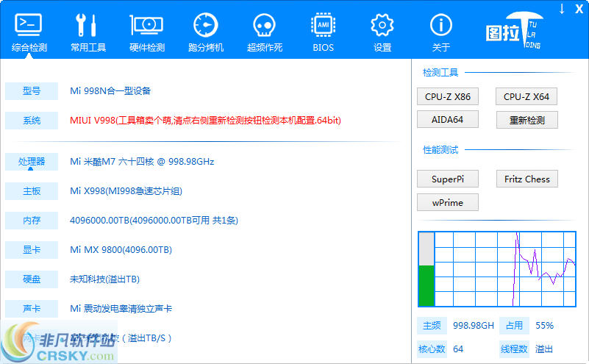The image size is (589, 364).
Task: Open the BIOS chip icon
Action: [323, 25]
